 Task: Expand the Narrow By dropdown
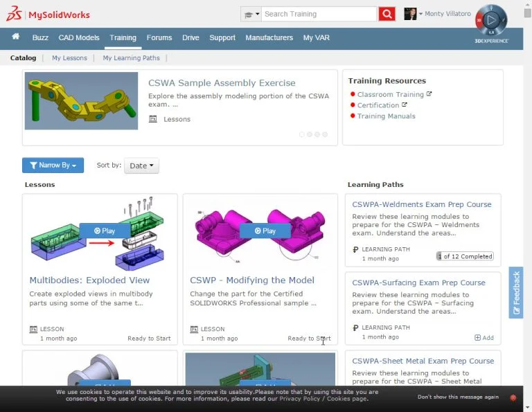point(53,165)
